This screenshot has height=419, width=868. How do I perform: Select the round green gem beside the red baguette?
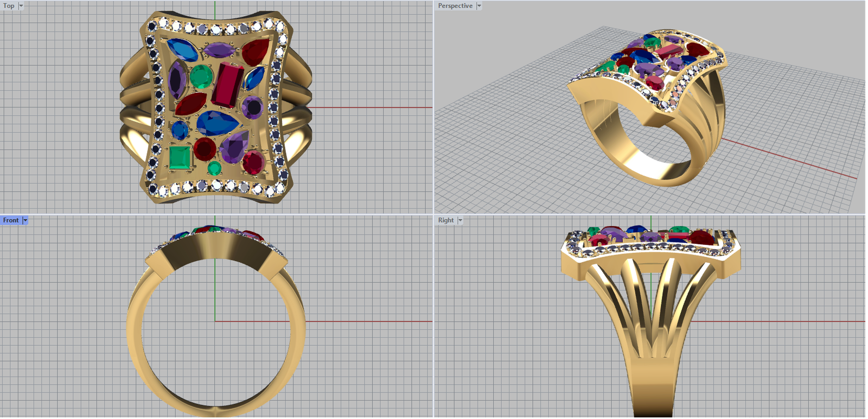(201, 77)
